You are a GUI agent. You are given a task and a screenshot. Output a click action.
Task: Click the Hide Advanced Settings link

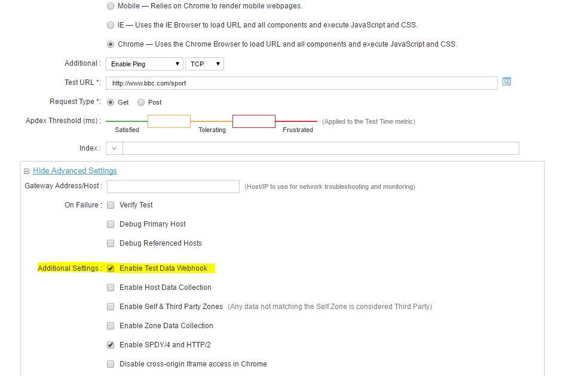75,171
